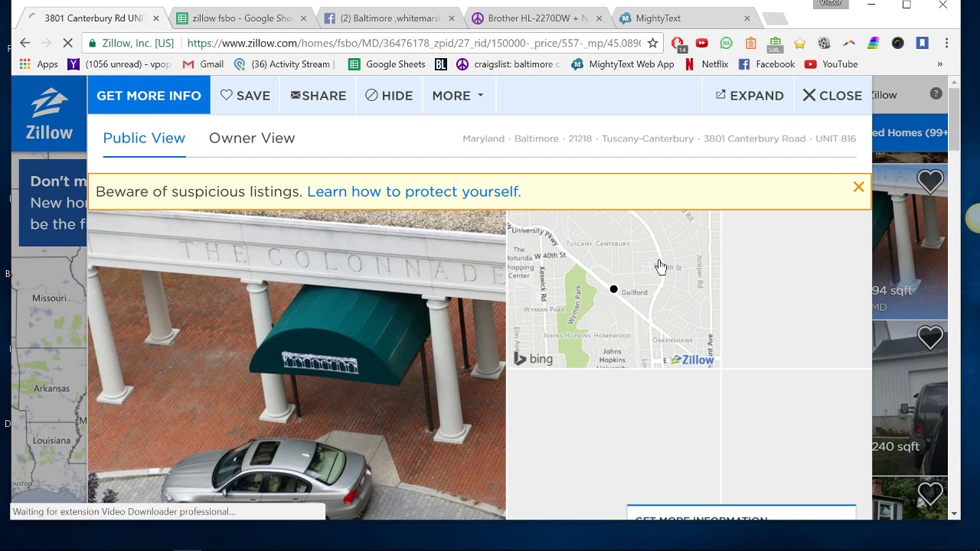The image size is (980, 551).
Task: Open craigslist baltimore bookmark
Action: [x=508, y=64]
